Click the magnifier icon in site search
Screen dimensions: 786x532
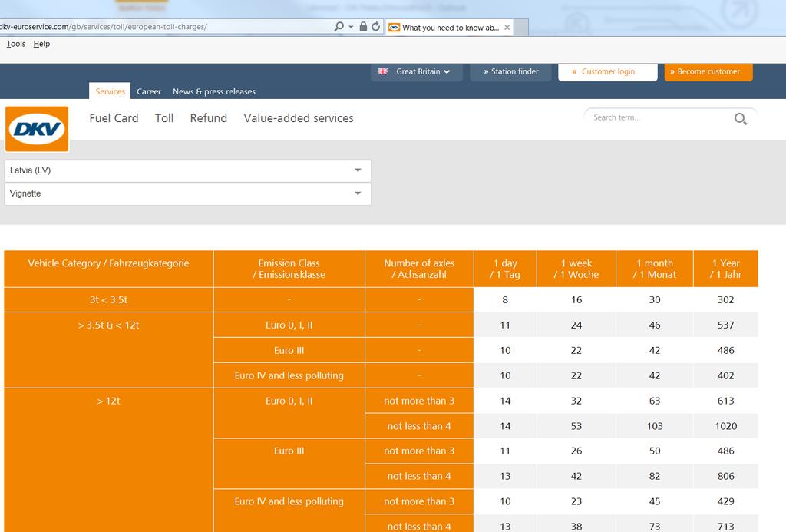coord(741,119)
